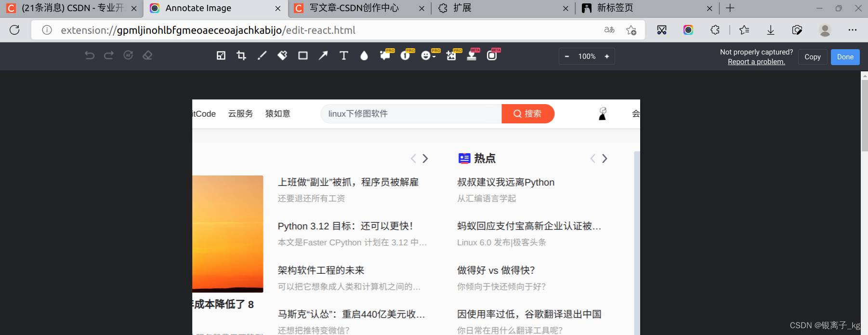Open the favorites list icon
This screenshot has width=868, height=335.
coord(744,30)
